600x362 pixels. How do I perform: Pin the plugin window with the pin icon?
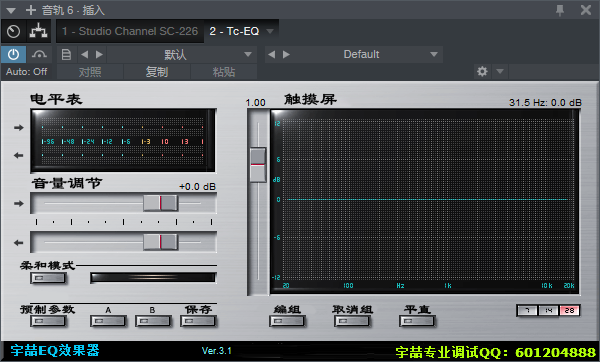[560, 10]
